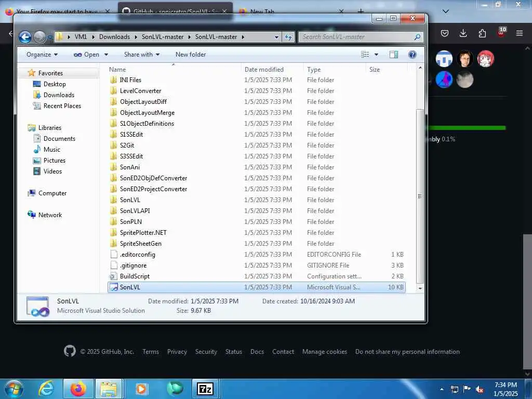Click the Docs link in GitHub footer
Image resolution: width=532 pixels, height=399 pixels.
[257, 352]
